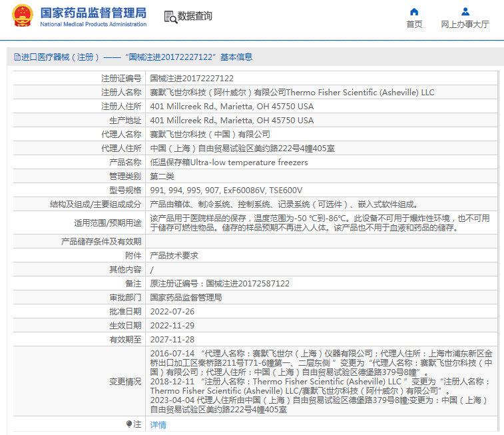This screenshot has height=435, width=504.
Task: Click the expiry date 2027-11-28
Action: 172,339
